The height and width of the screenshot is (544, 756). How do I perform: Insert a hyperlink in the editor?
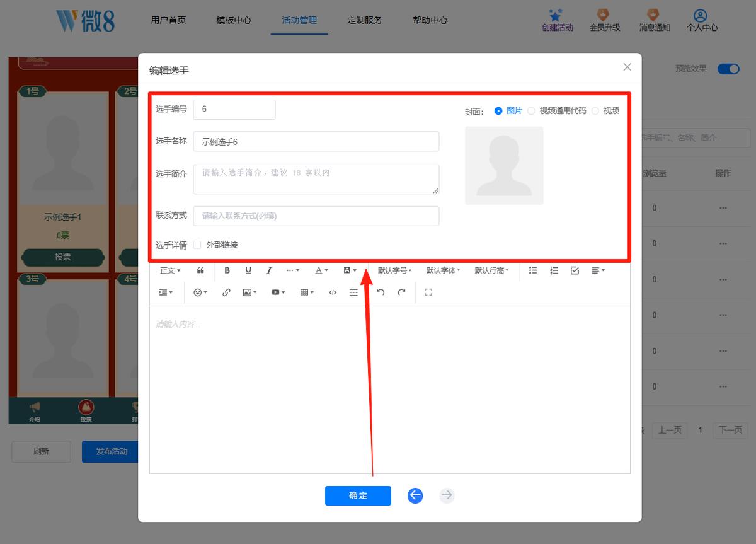[x=226, y=292]
